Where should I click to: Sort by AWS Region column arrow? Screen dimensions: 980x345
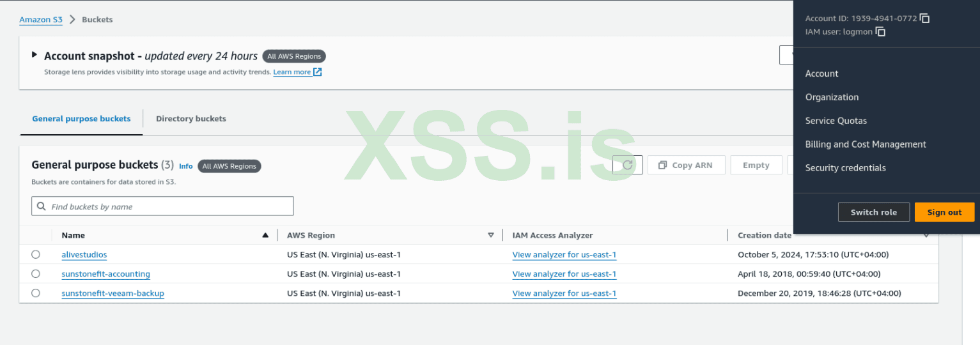click(491, 235)
